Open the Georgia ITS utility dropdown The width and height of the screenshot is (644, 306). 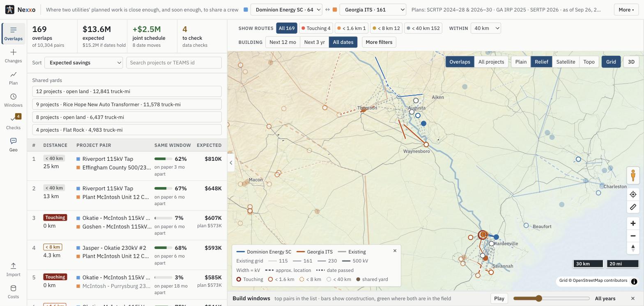tap(373, 9)
